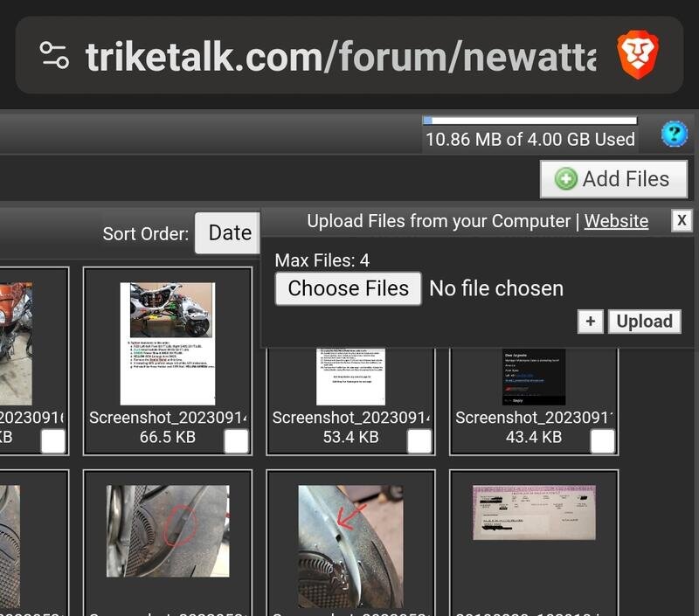
Task: Select the 66.5 KB motorcycle document thumbnail
Action: [168, 343]
